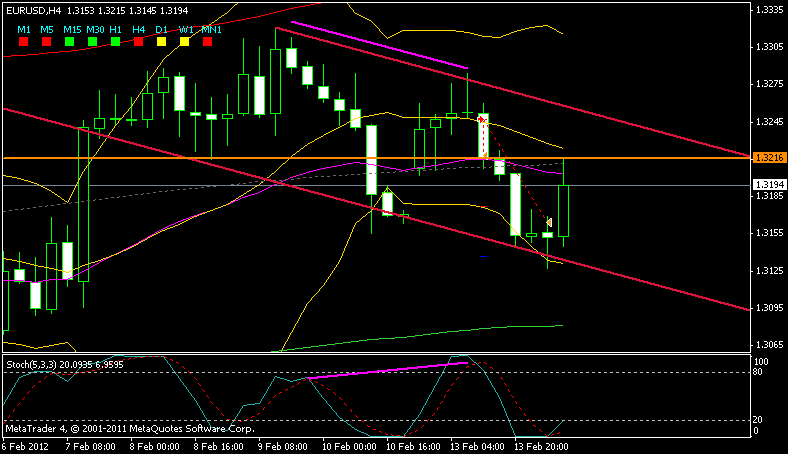The width and height of the screenshot is (788, 454).
Task: Select the magenta trendline above the price highs
Action: pyautogui.click(x=379, y=45)
